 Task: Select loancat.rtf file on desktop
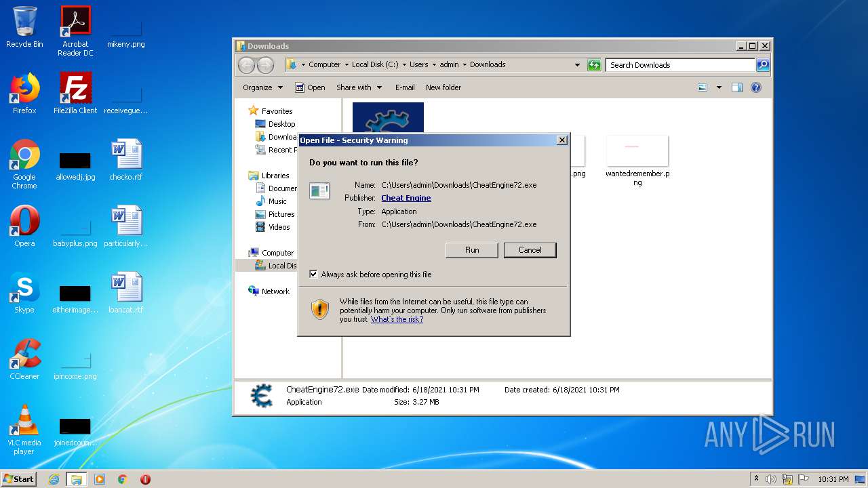[x=126, y=293]
